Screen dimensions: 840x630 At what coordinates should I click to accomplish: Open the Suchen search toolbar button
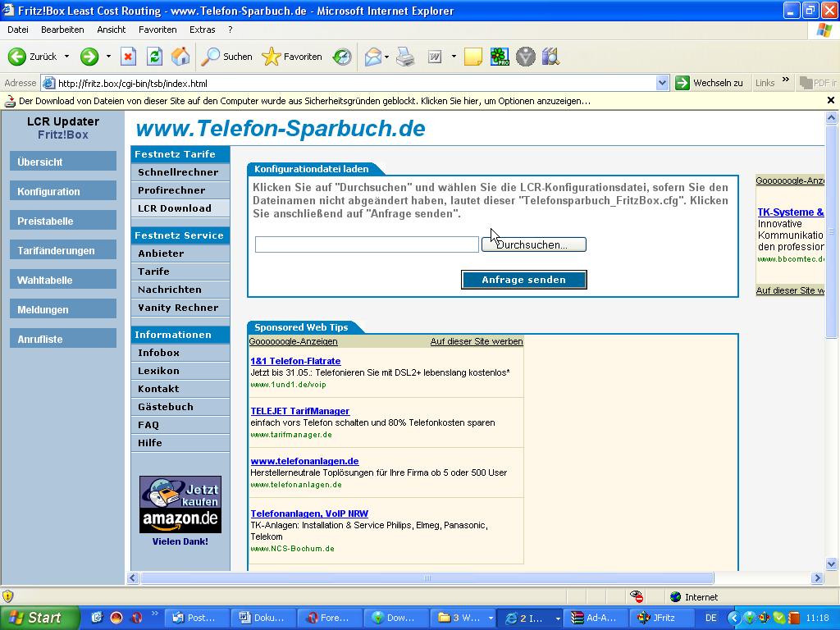tap(226, 57)
